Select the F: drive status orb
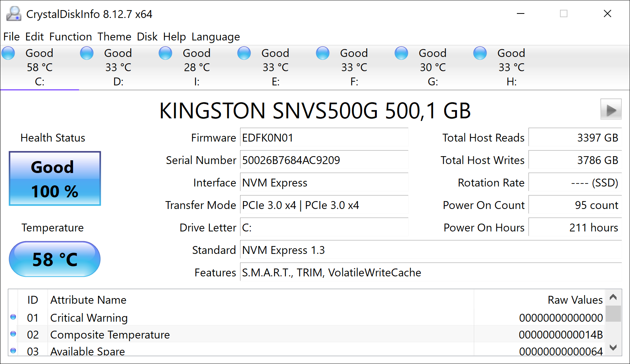Viewport: 630px width, 364px height. point(323,53)
